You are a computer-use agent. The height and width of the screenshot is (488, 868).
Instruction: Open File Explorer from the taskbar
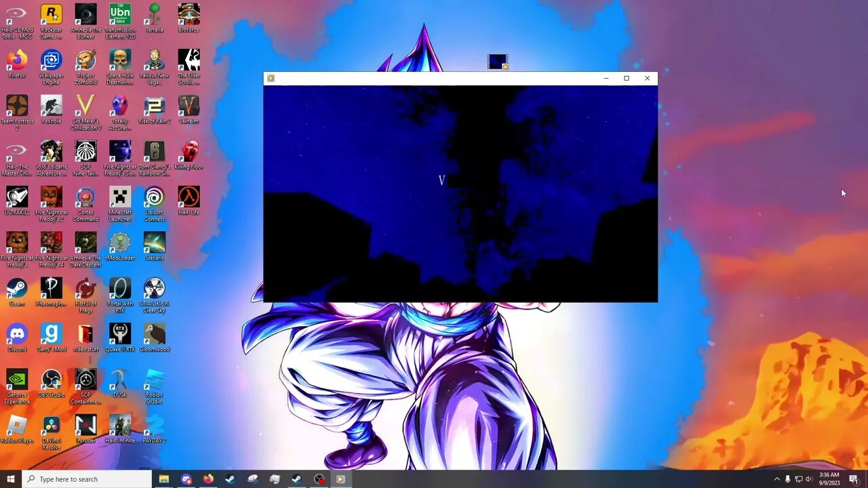163,479
